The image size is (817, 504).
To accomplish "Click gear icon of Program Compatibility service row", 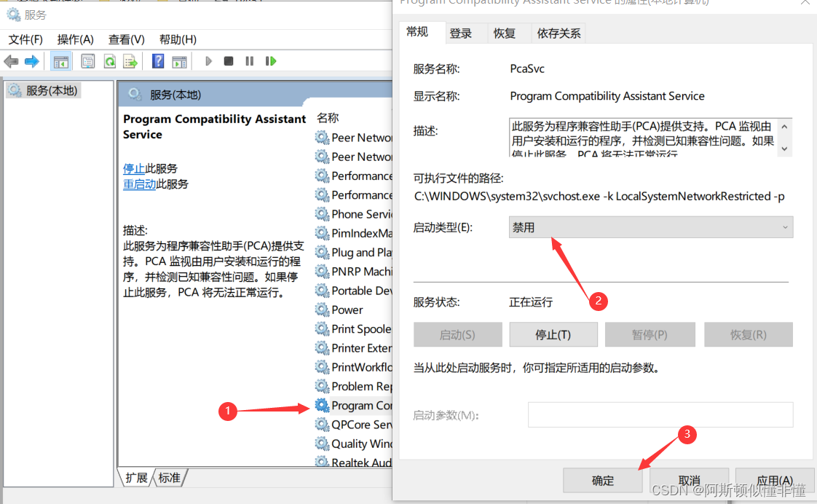I will (x=322, y=406).
